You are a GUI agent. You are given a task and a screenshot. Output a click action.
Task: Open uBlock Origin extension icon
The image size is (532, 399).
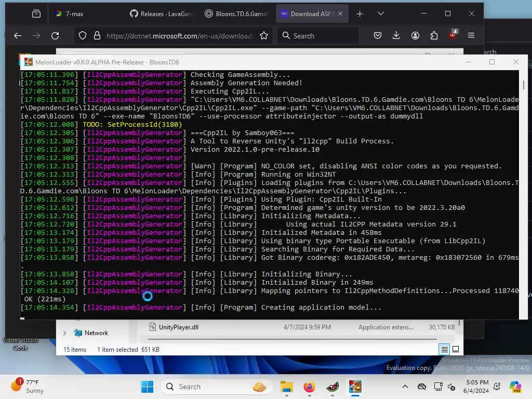point(453,35)
